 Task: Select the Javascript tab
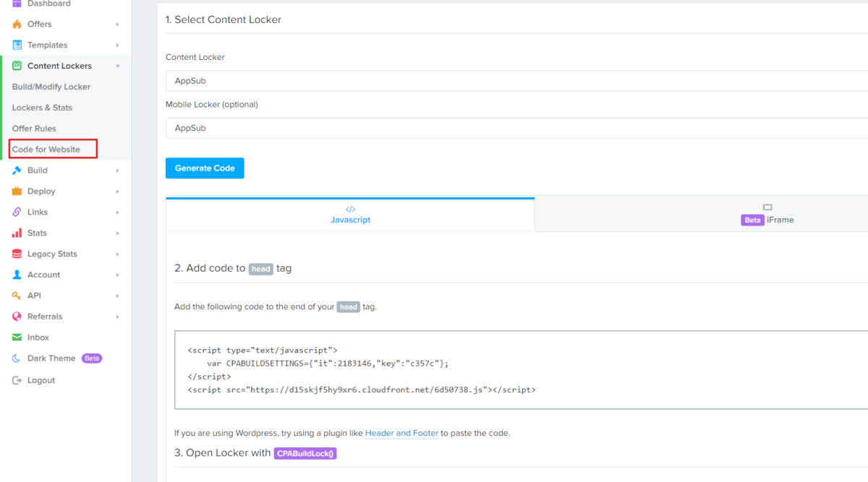pos(350,214)
